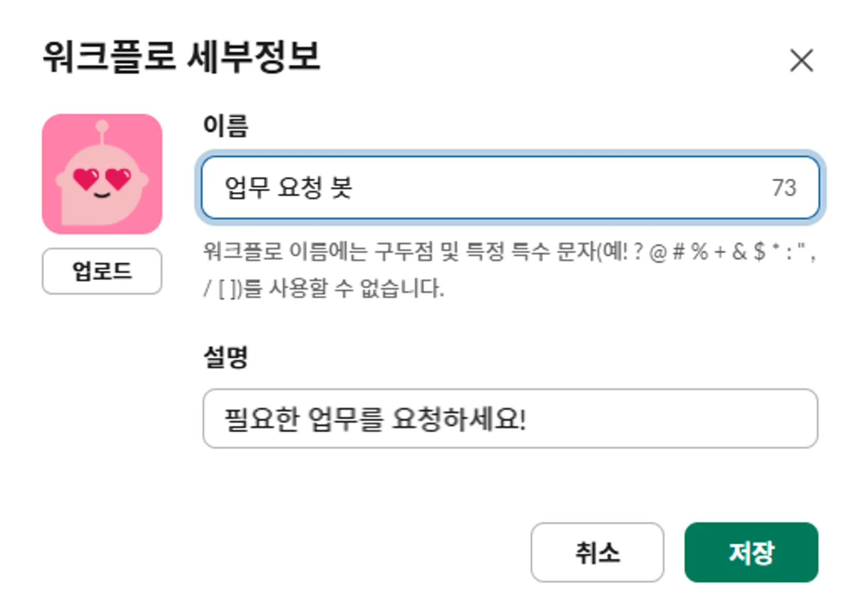This screenshot has height=616, width=857.
Task: Click the robot icon's smiling mouth
Action: pos(102,195)
